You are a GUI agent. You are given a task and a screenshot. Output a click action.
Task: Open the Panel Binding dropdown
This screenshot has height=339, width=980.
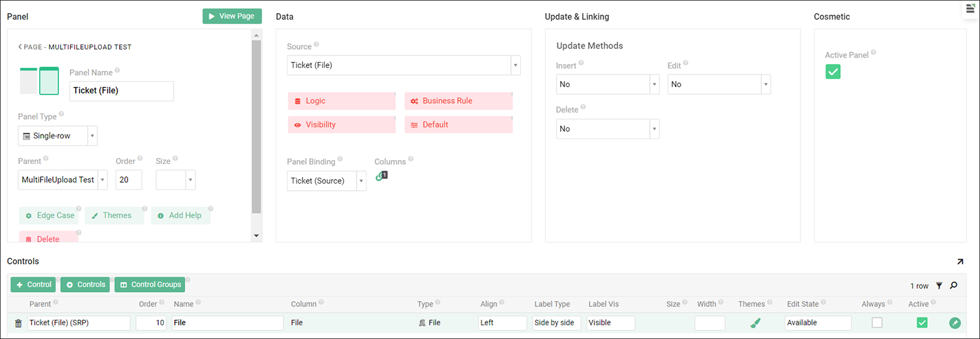(327, 181)
